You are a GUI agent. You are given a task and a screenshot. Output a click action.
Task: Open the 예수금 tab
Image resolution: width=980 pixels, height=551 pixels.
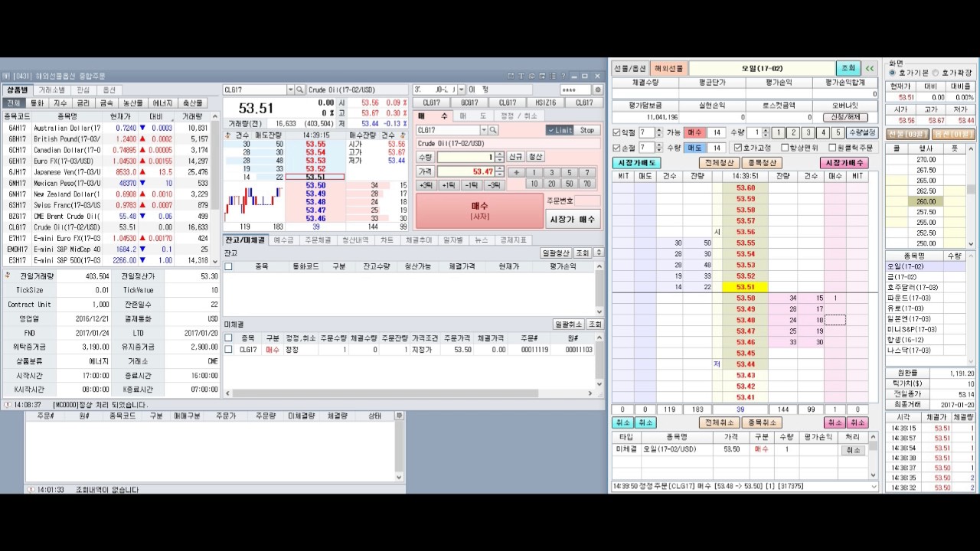[x=283, y=240]
